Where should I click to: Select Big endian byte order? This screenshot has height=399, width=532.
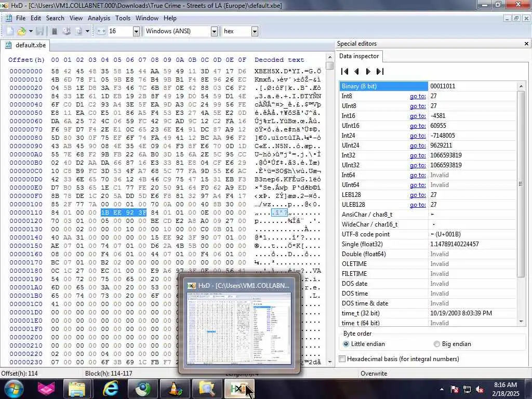(x=453, y=344)
